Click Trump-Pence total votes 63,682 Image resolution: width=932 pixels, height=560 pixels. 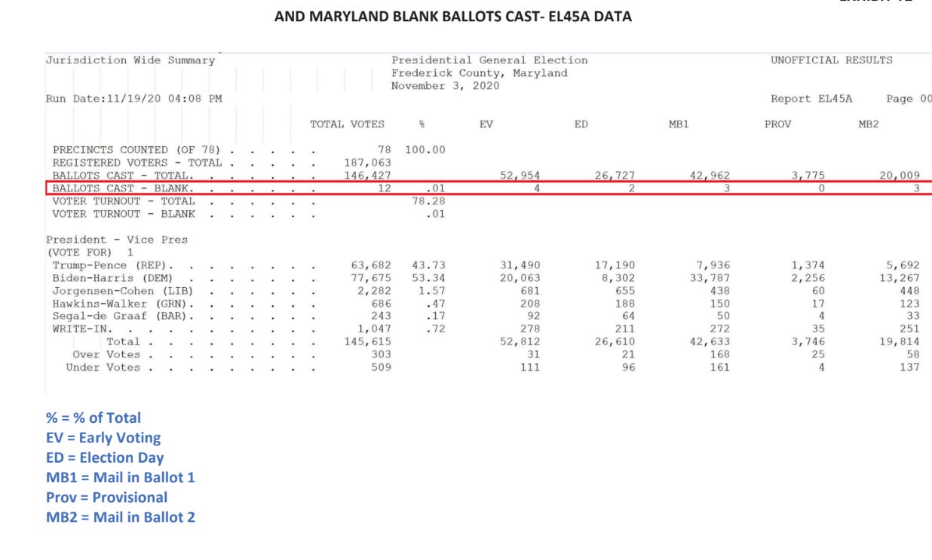pos(371,265)
